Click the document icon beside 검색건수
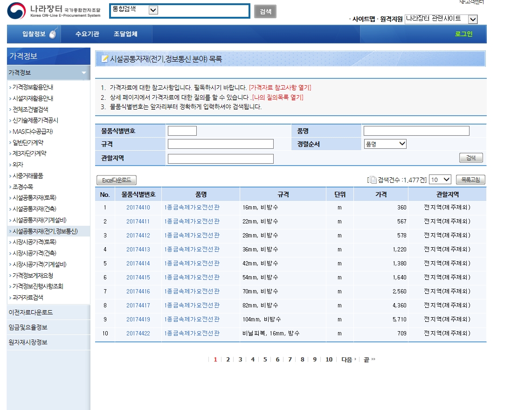This screenshot has width=532, height=410. 373,180
